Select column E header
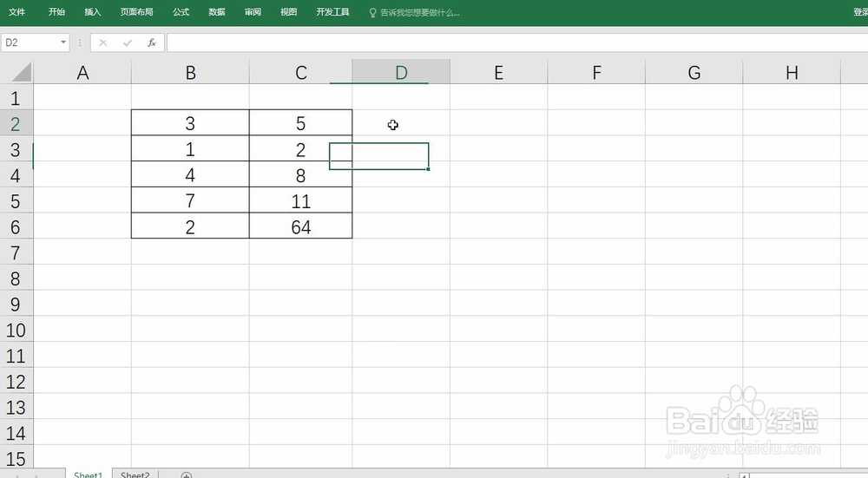 (x=498, y=73)
